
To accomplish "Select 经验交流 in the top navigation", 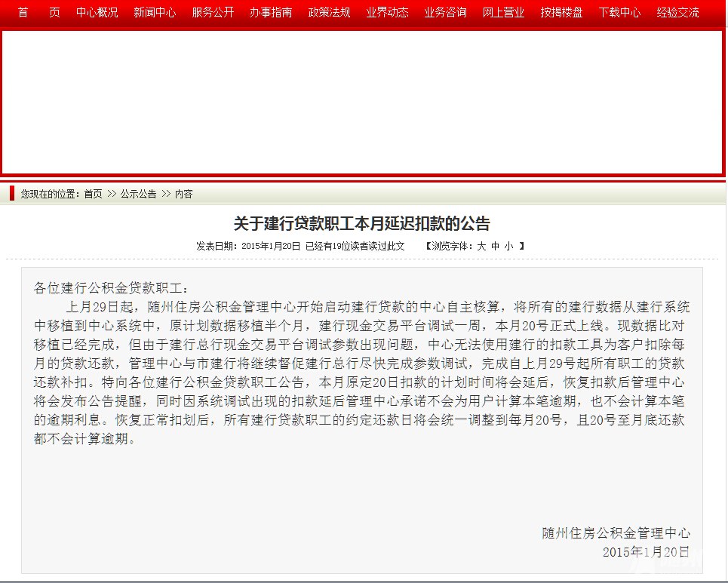I will click(x=678, y=13).
